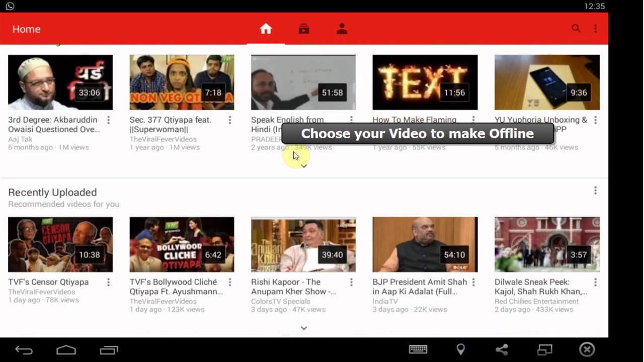Open title 'YU Yuphoria Unboxing &'
The height and width of the screenshot is (362, 644).
pyautogui.click(x=541, y=120)
